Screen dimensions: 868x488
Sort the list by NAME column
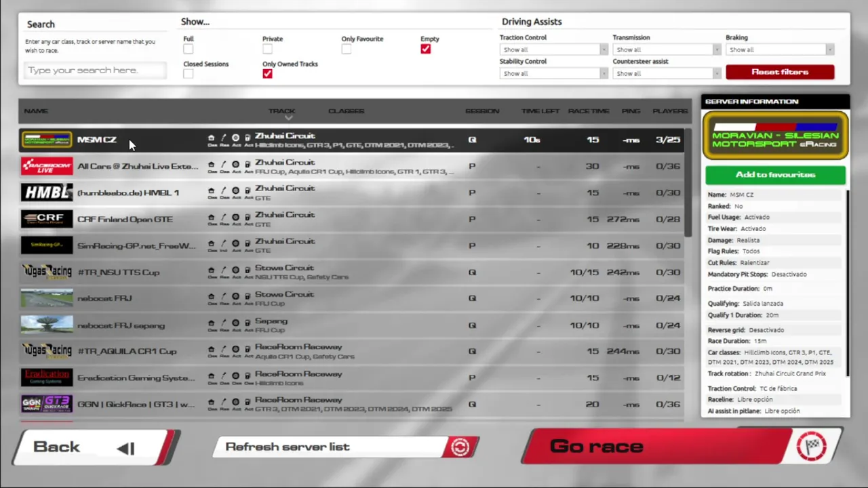pos(36,110)
